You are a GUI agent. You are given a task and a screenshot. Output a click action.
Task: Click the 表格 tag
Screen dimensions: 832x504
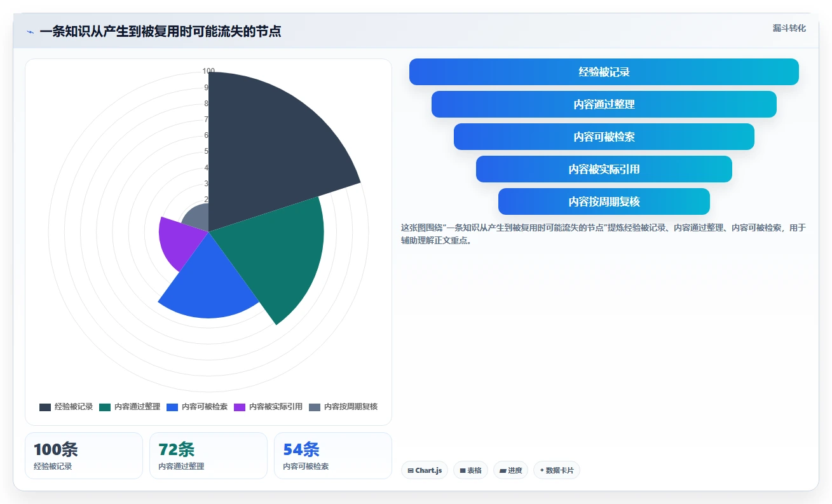click(470, 470)
